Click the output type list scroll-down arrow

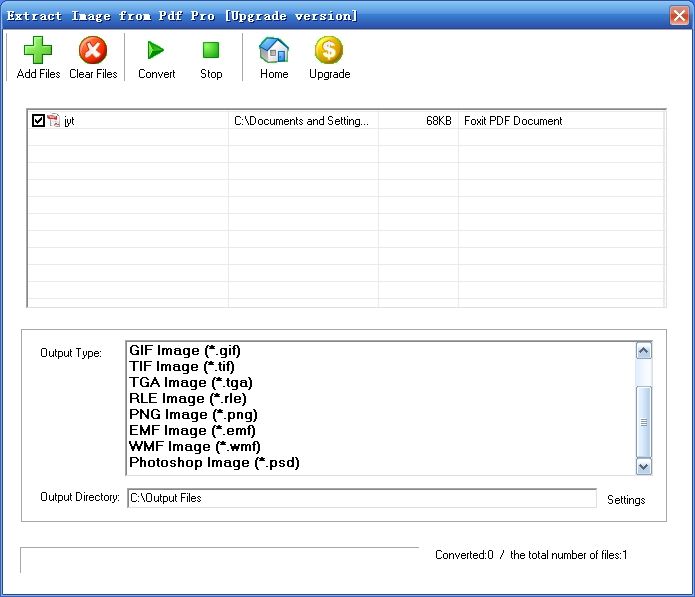coord(644,467)
